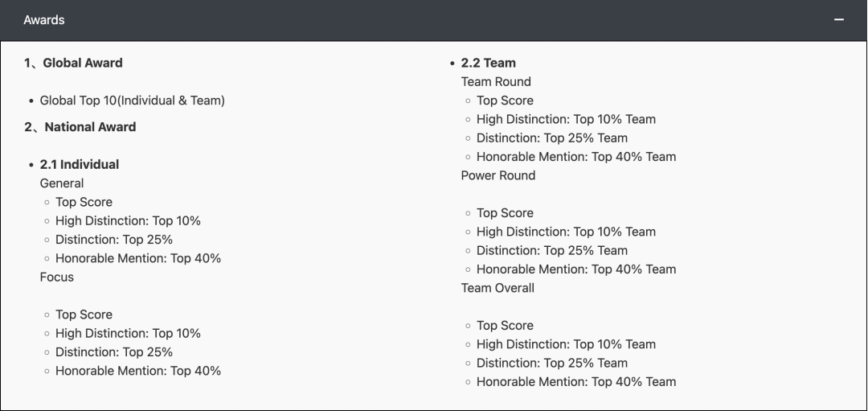Select Top Score under General

[84, 202]
